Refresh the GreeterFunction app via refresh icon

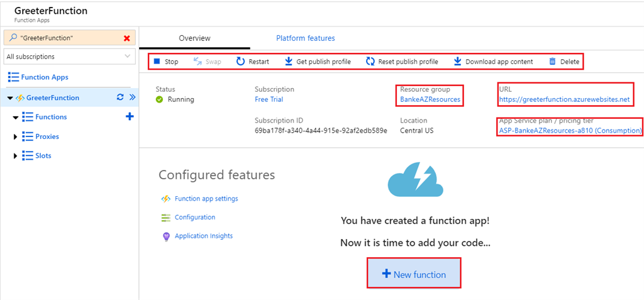(x=120, y=97)
